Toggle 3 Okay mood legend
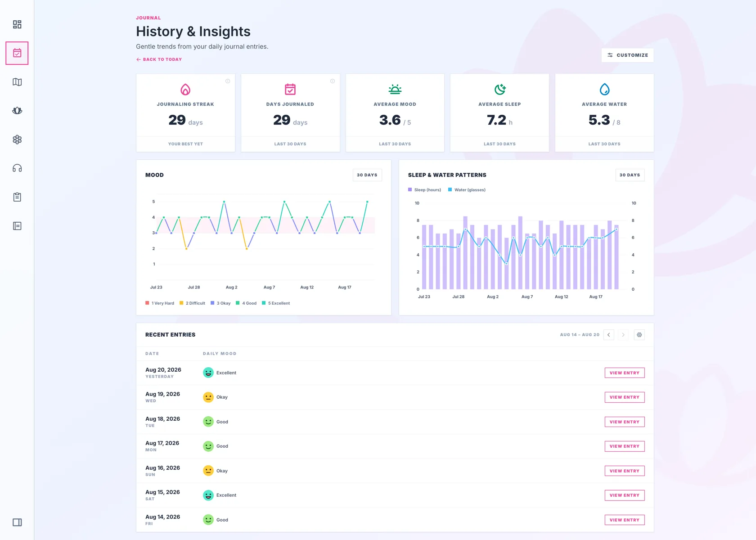The image size is (756, 540). click(x=220, y=303)
